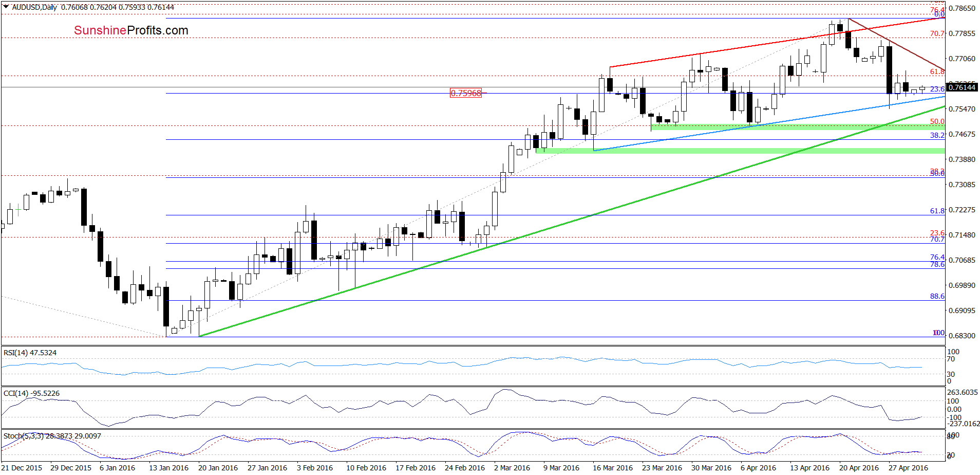Select the 0.73880 price axis label
The height and width of the screenshot is (475, 980).
tap(962, 159)
